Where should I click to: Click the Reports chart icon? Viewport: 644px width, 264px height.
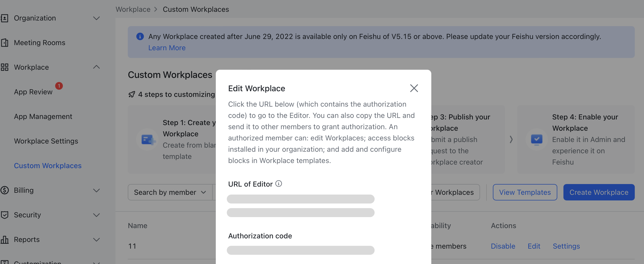[5, 239]
